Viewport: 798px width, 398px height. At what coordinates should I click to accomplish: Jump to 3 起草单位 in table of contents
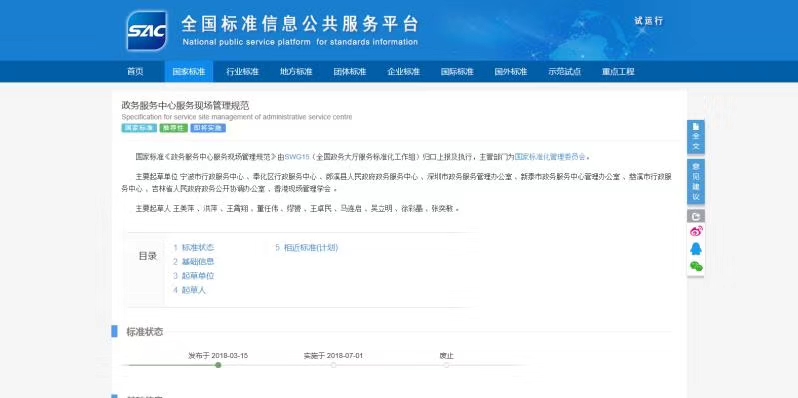(193, 276)
